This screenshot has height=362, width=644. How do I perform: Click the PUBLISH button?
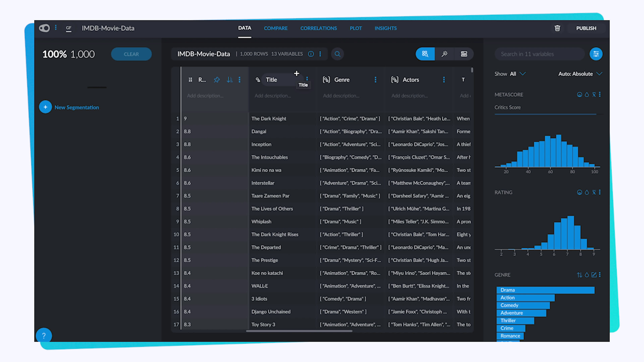coord(586,28)
